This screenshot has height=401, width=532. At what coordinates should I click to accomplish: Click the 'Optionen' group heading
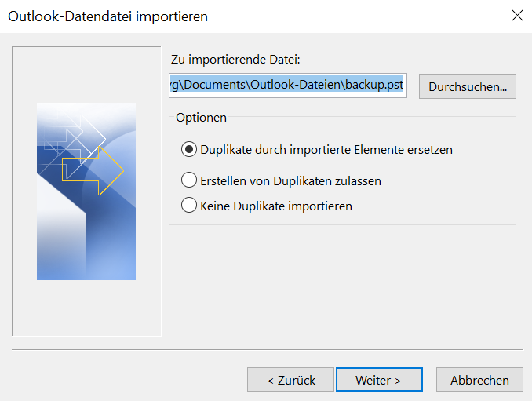pos(202,118)
